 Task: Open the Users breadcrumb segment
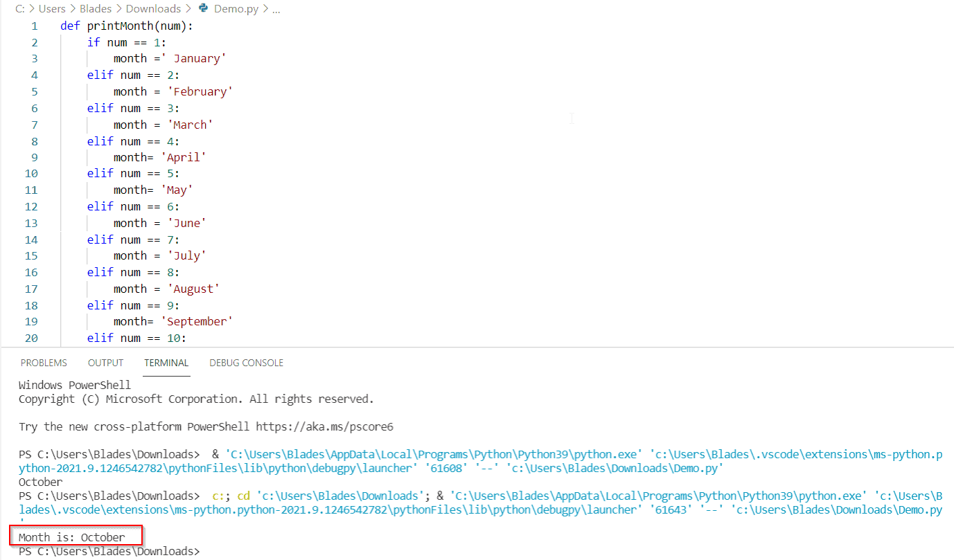point(52,9)
